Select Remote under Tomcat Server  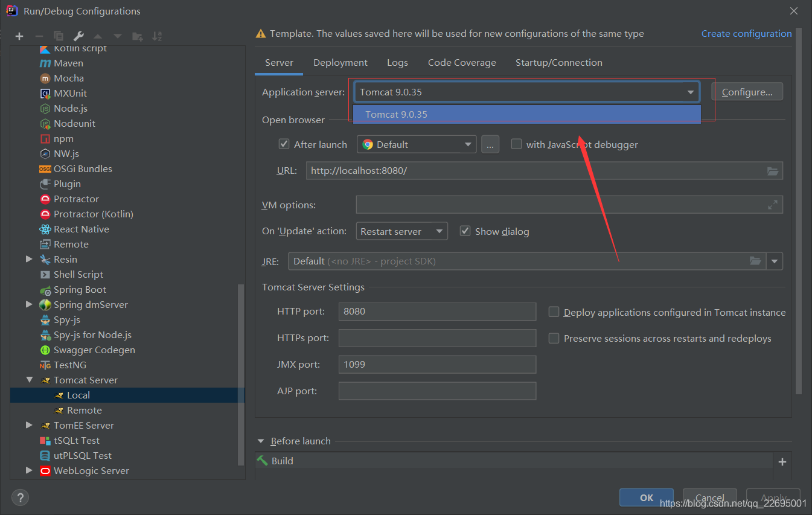[x=85, y=410]
